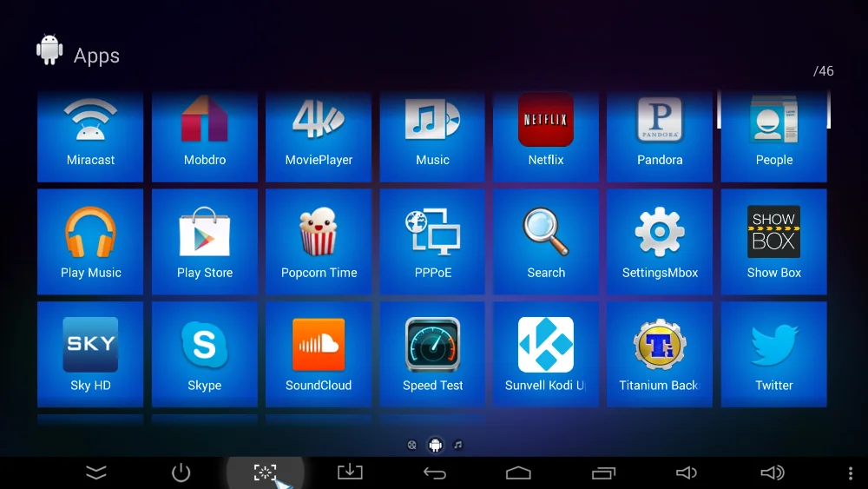Go back using the back arrow
Screen dimensions: 868x489
click(x=435, y=473)
